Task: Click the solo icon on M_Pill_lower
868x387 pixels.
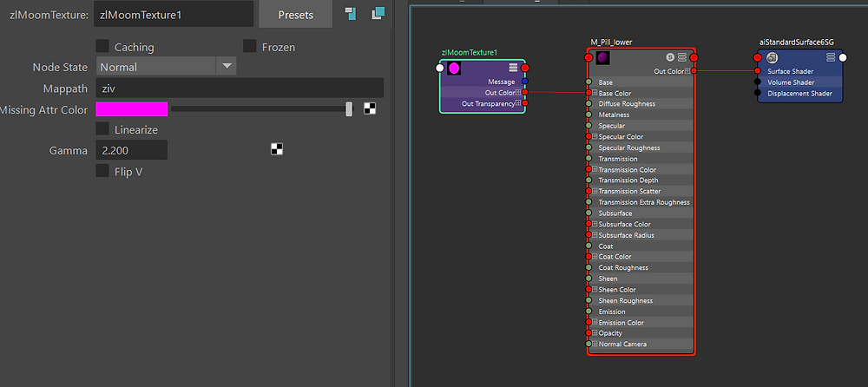Action: (x=670, y=57)
